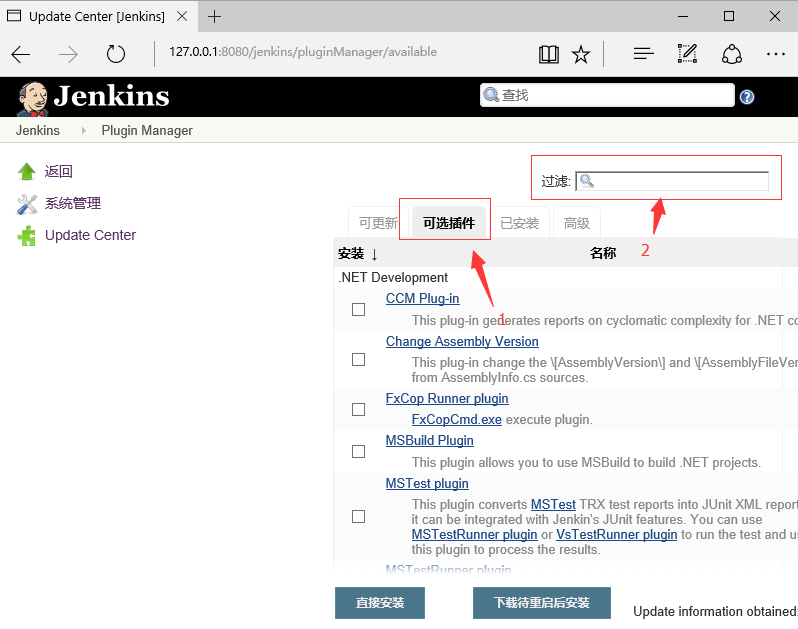
Task: Open the 已安装 tab
Action: pos(520,223)
